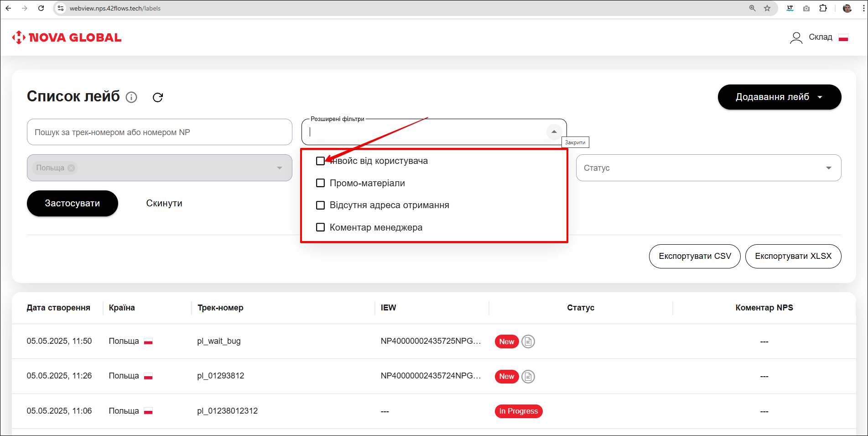The height and width of the screenshot is (436, 868).
Task: Collapse the Розширені фільтри dropdown arrow
Action: [554, 132]
